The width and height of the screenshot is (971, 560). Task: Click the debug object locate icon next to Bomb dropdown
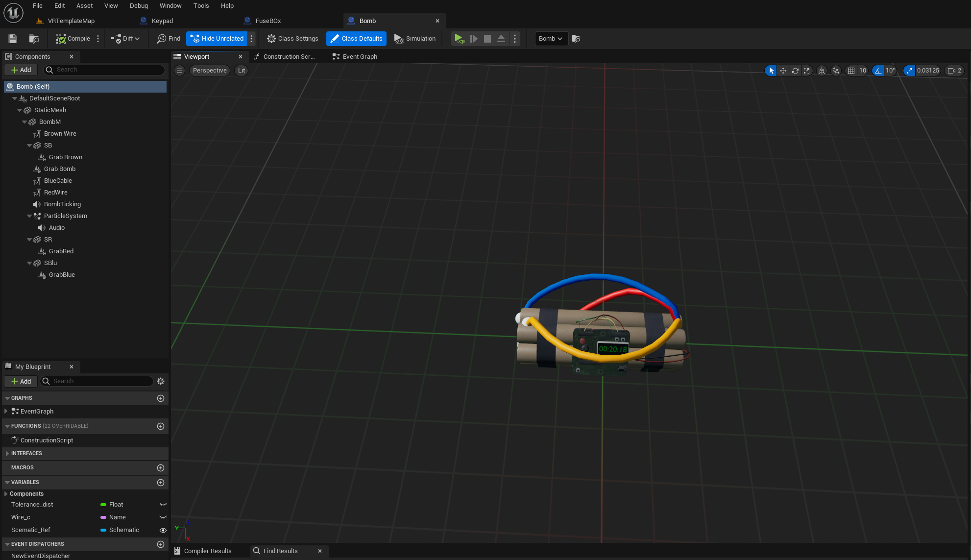(576, 39)
